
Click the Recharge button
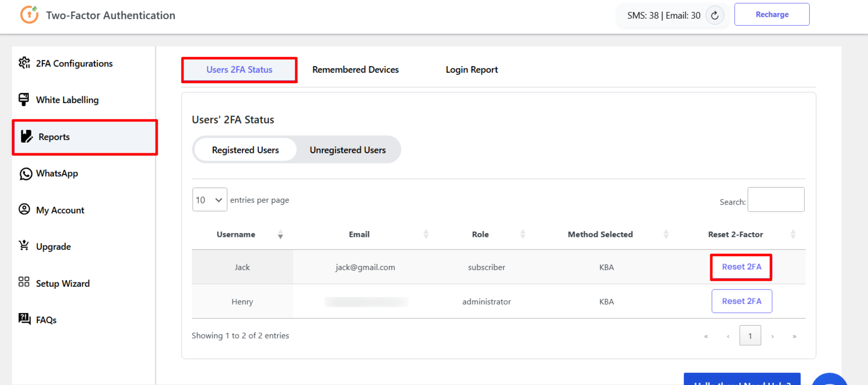[772, 15]
